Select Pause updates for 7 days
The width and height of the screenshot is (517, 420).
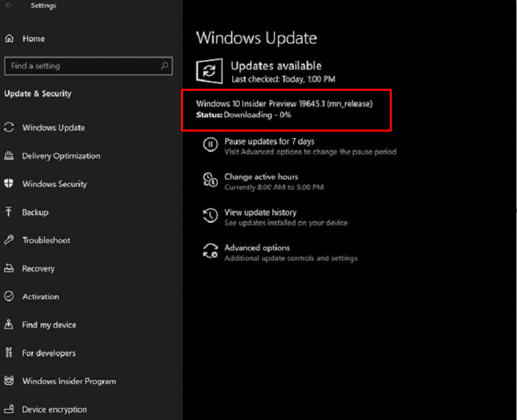coord(270,141)
